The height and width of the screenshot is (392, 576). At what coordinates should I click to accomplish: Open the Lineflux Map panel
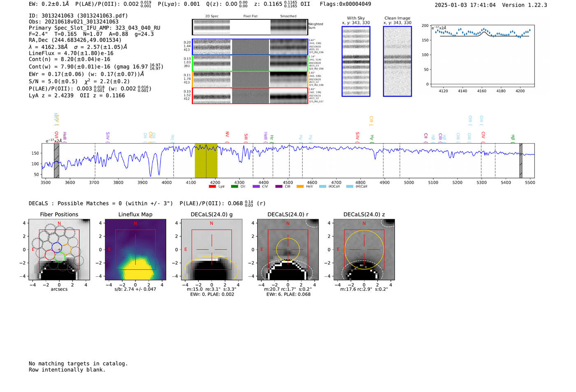pos(135,250)
